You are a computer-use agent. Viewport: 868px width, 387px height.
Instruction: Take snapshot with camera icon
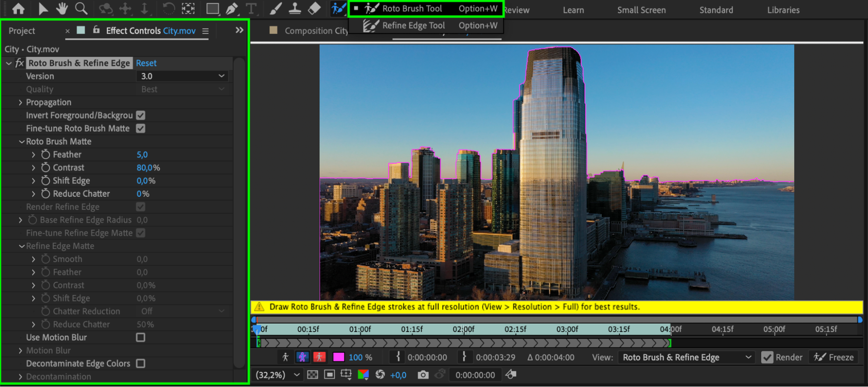point(423,375)
